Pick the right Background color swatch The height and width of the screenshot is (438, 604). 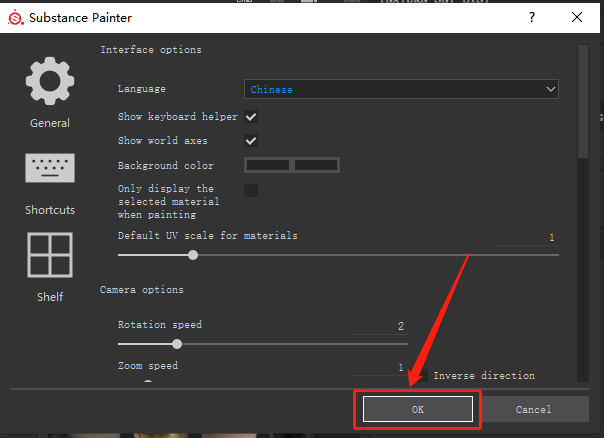[x=316, y=165]
